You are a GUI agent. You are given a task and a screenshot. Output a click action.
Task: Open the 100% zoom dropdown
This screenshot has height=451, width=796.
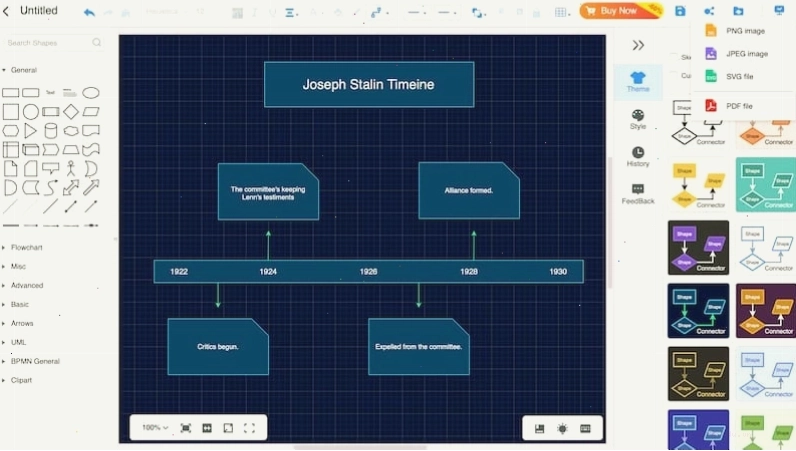coord(155,428)
